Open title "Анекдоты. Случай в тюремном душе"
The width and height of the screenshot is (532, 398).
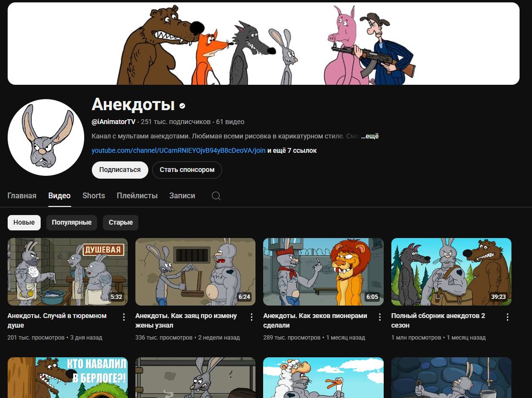click(57, 320)
